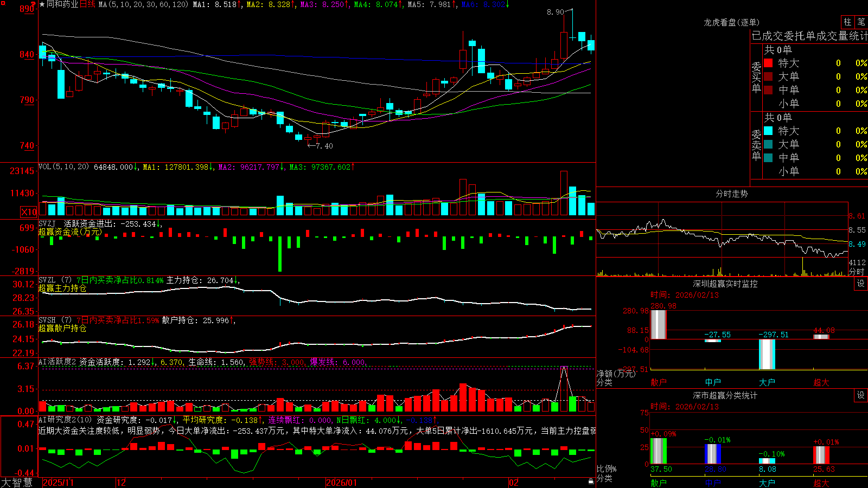Click the star icon before 同和药业
This screenshot has height=488, width=868.
pos(42,4)
